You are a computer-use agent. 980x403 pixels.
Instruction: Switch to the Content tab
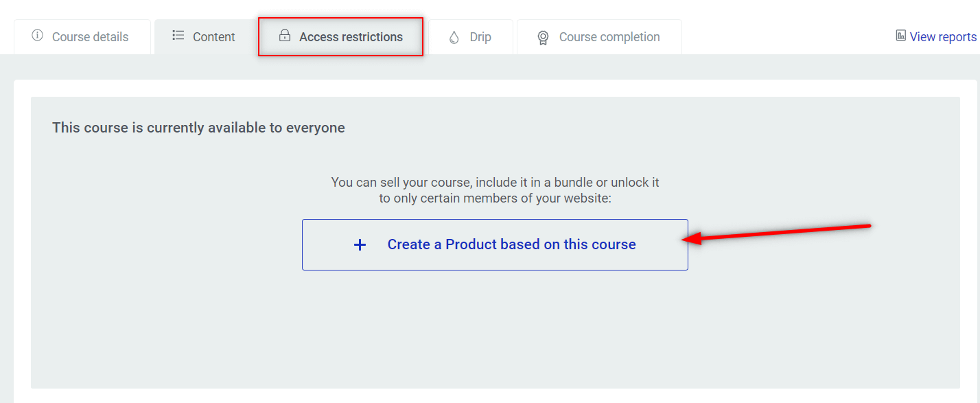click(x=204, y=37)
